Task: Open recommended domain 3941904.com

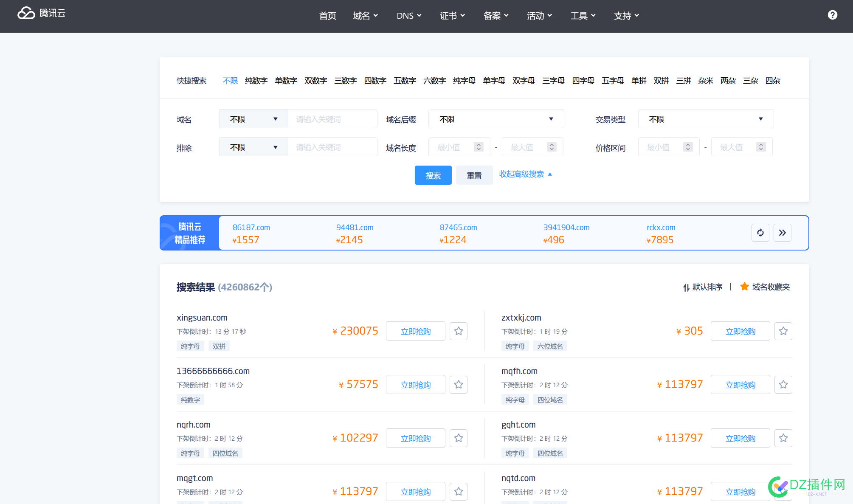Action: pyautogui.click(x=566, y=228)
